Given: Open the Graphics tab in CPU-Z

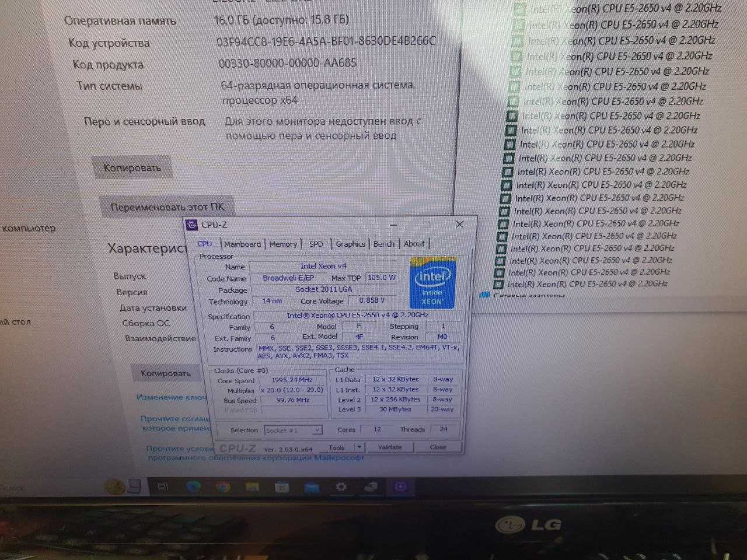Looking at the screenshot, I should [350, 244].
